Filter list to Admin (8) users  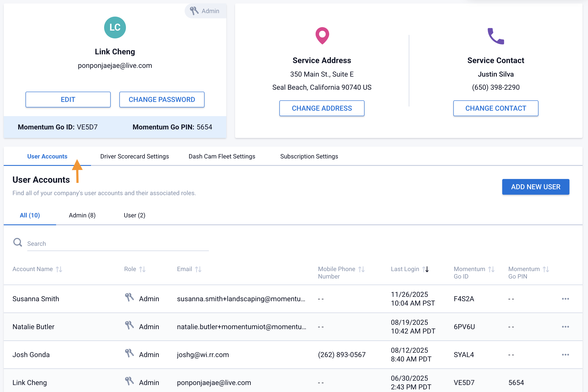click(82, 215)
